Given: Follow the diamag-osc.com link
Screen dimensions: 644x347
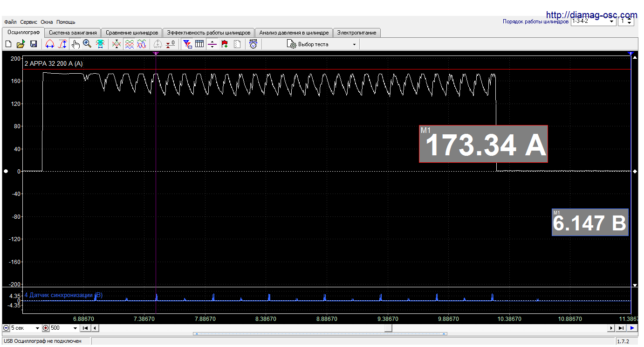Looking at the screenshot, I should 591,15.
